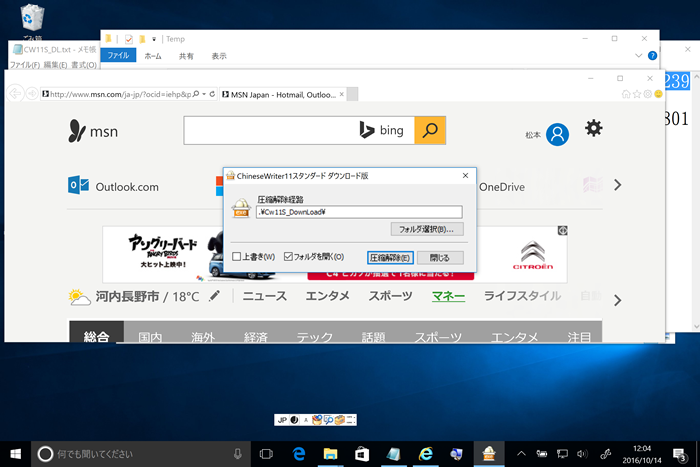Click the JP language bar indicator
Screen dimensions: 700x467
tap(282, 420)
